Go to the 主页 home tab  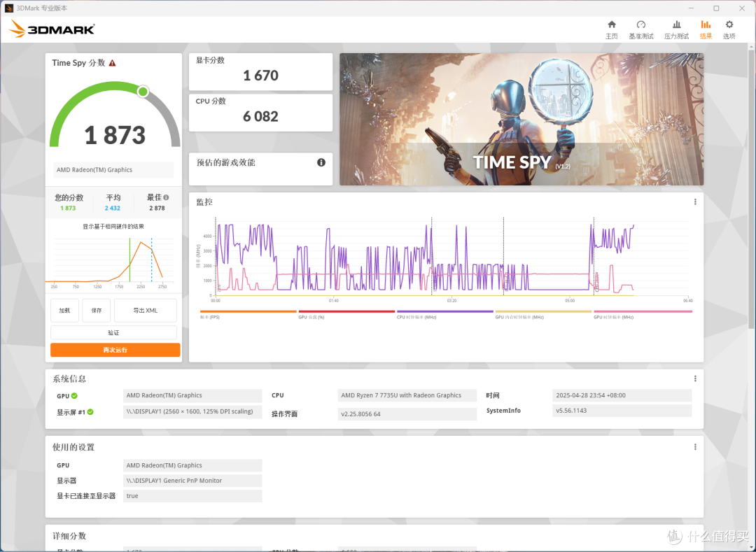(611, 30)
